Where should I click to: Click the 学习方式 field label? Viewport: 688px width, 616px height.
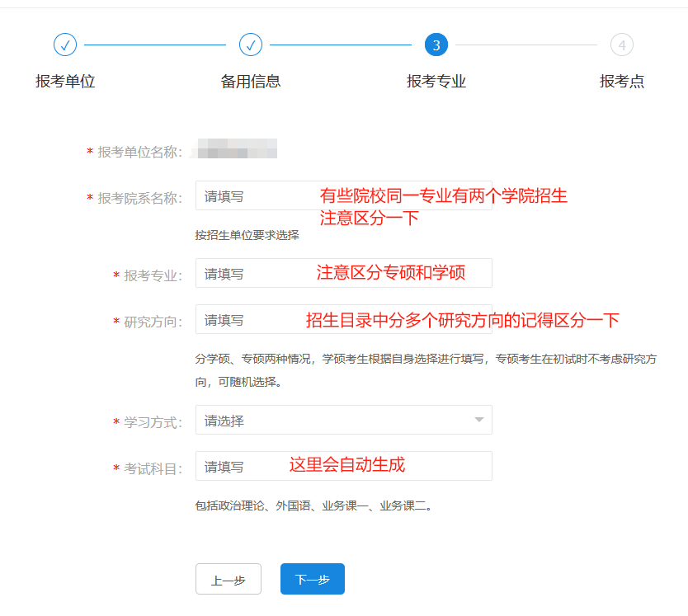(x=152, y=422)
